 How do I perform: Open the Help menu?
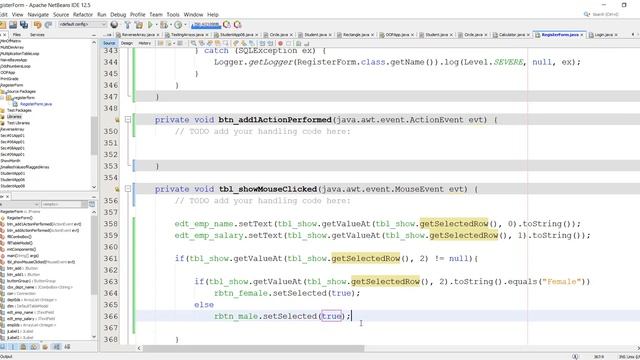click(213, 14)
